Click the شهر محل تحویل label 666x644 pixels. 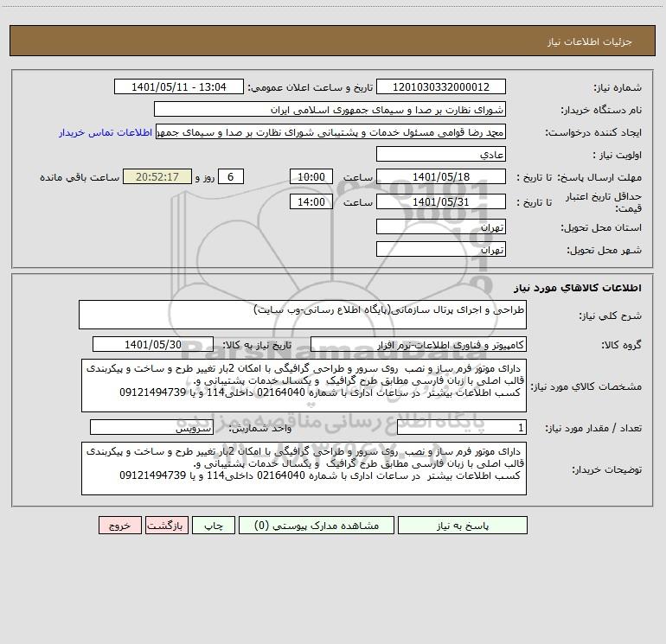click(x=605, y=250)
